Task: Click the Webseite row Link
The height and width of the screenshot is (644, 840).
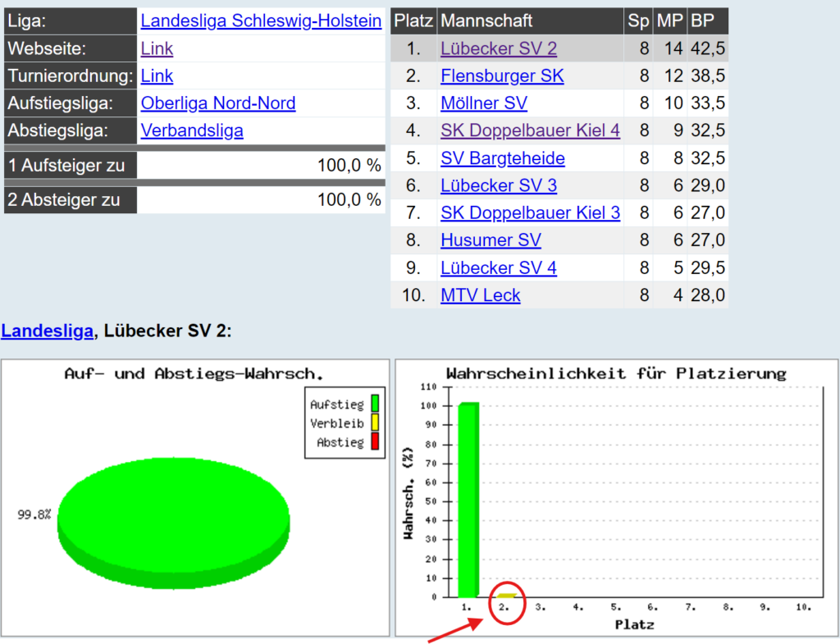Action: point(157,48)
